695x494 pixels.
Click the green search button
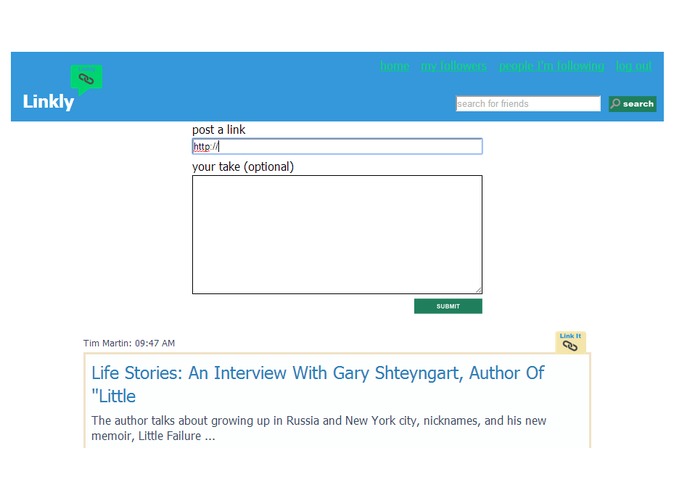(x=632, y=104)
